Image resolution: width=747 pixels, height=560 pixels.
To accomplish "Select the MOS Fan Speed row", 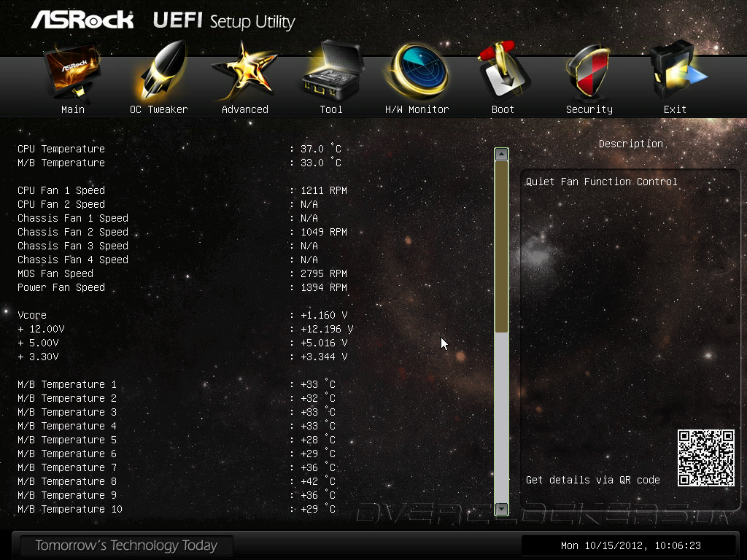I will tap(182, 274).
